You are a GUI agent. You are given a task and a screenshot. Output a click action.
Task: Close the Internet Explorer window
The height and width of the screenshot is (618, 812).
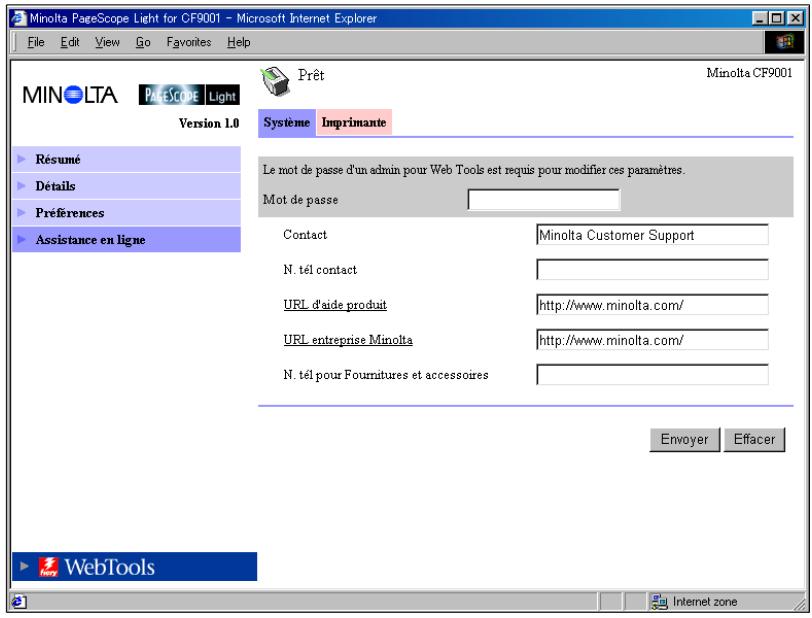point(795,19)
